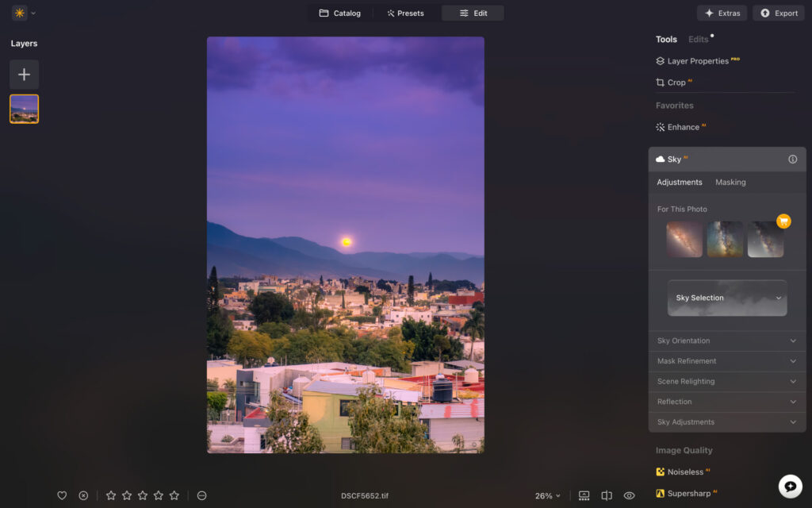
Task: Open the Crop tool
Action: tap(675, 82)
